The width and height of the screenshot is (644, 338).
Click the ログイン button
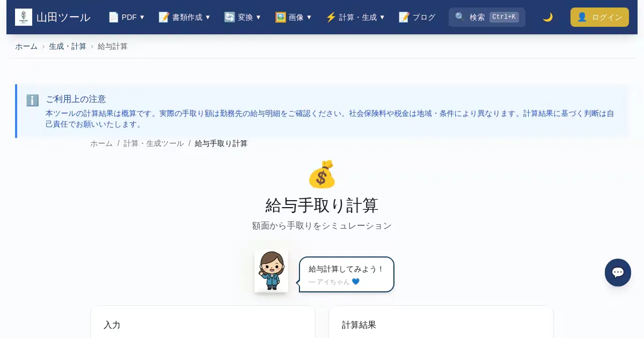click(x=599, y=17)
